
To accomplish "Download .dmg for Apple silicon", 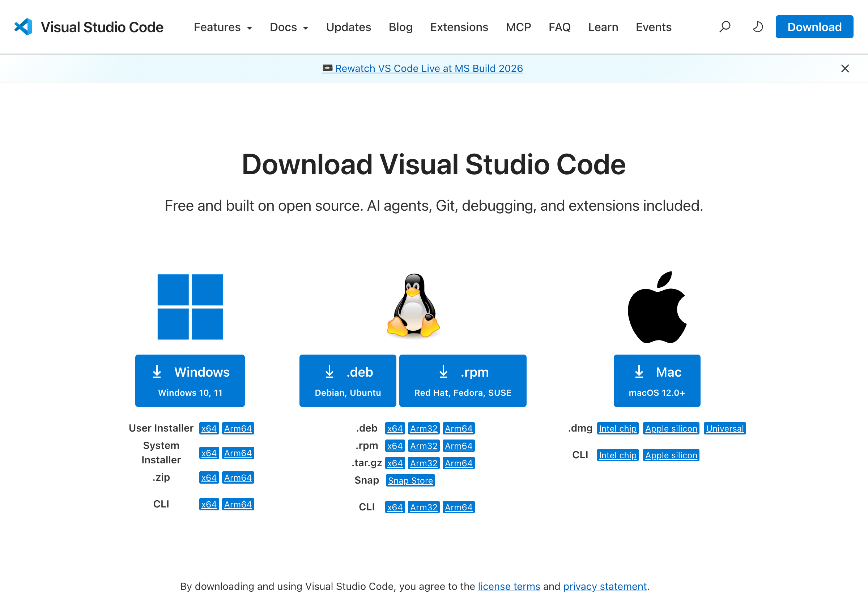I will (x=671, y=428).
